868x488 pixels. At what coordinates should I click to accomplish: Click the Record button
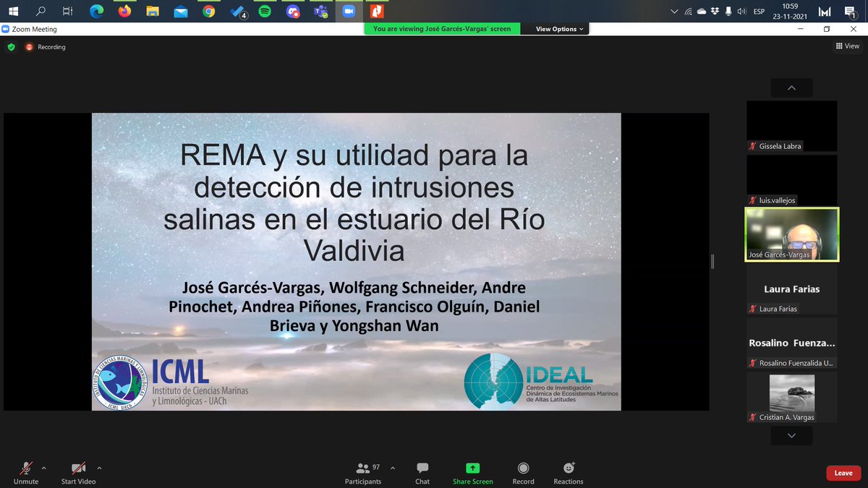(523, 473)
